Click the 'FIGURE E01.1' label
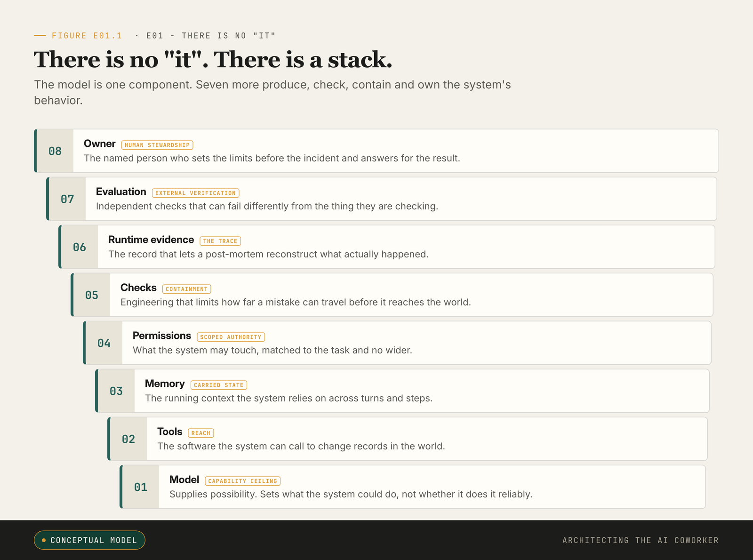The image size is (753, 560). 87,36
